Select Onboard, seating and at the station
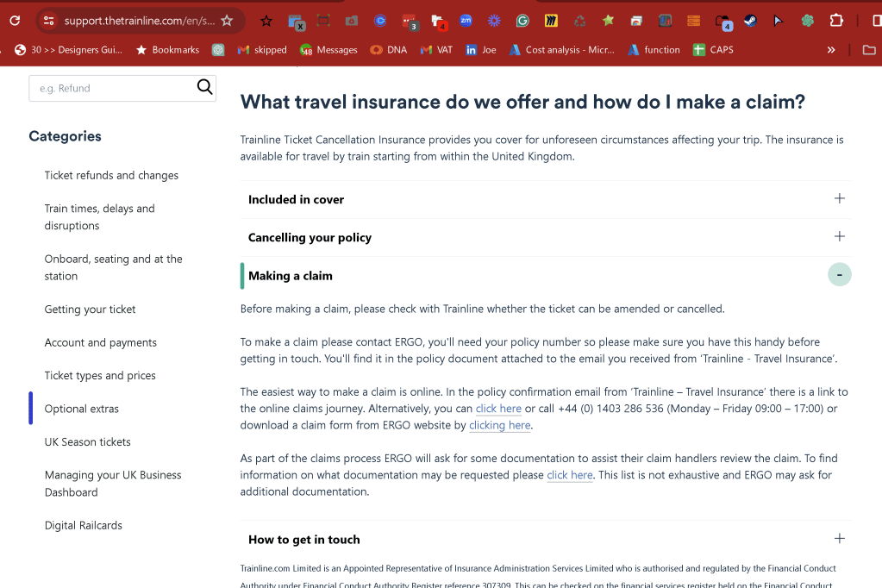The width and height of the screenshot is (882, 588). [114, 268]
